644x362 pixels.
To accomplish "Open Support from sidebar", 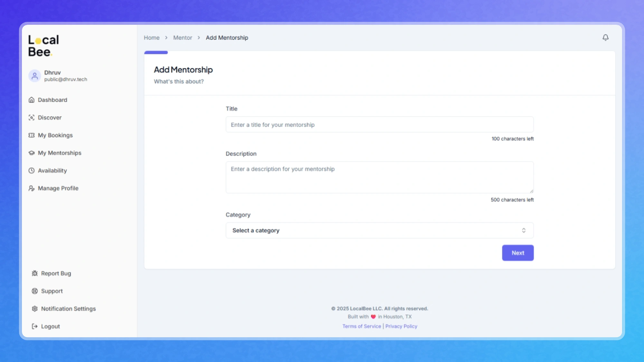I will [x=52, y=291].
